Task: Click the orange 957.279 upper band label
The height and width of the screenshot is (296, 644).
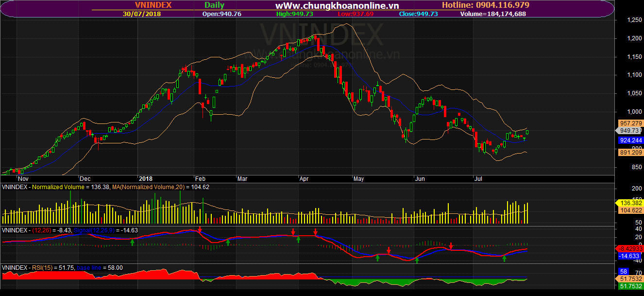Action: (x=629, y=123)
